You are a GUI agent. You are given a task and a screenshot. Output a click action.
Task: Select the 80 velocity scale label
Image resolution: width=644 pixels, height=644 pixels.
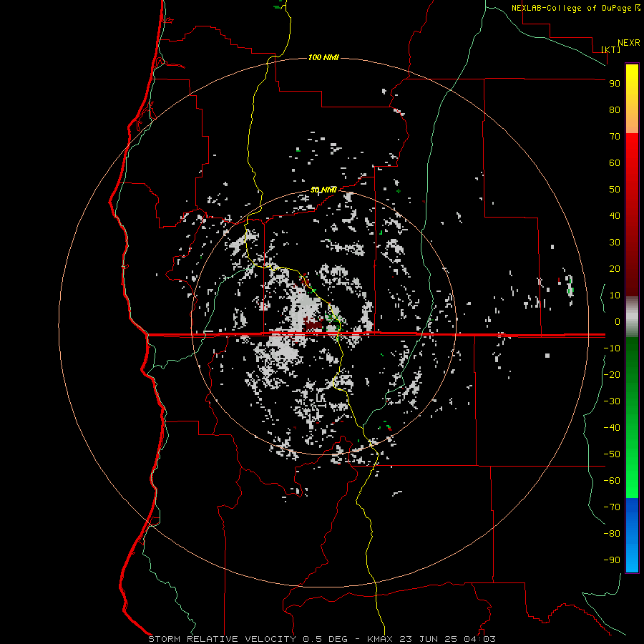tap(615, 110)
